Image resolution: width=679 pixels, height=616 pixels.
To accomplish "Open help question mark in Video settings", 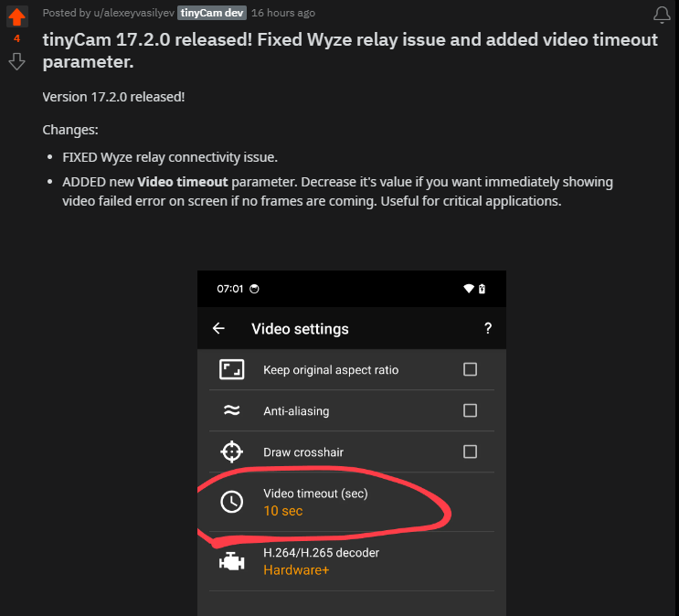I will 488,328.
